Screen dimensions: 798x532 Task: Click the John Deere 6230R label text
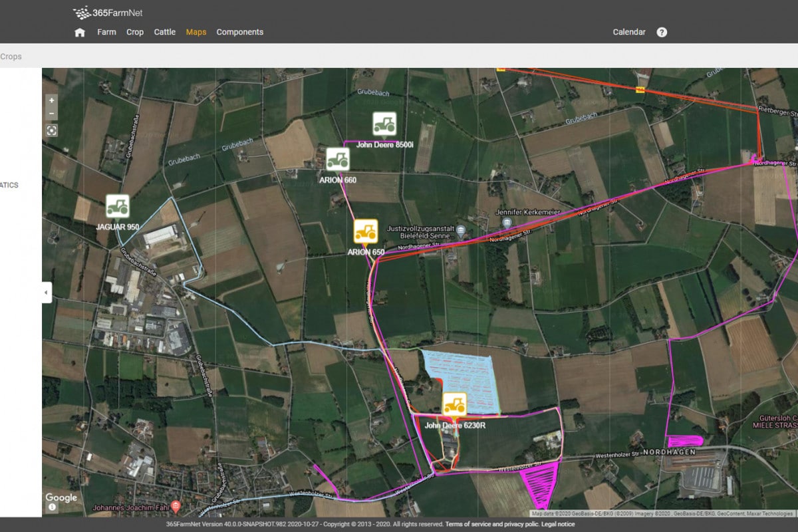pyautogui.click(x=455, y=425)
